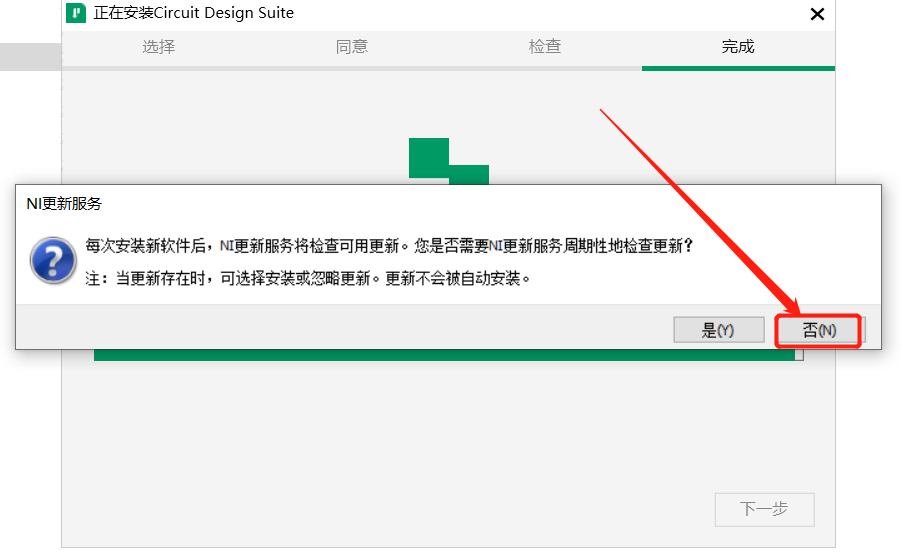The image size is (905, 556).
Task: Click the 正在安装Circuit Design Suite window title
Action: (x=193, y=13)
